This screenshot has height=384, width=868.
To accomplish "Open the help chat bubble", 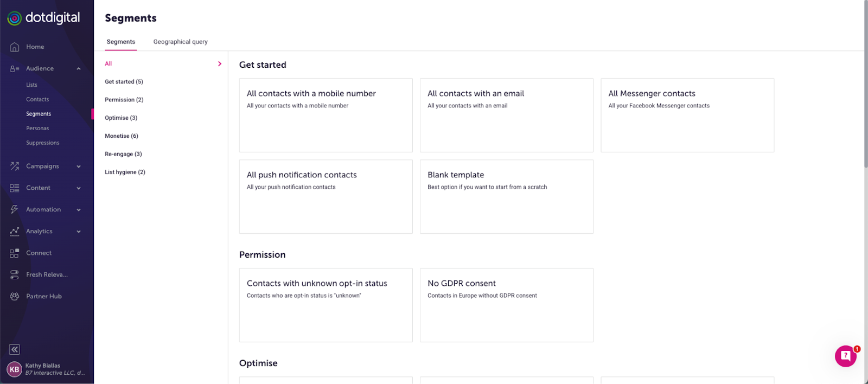I will tap(845, 356).
